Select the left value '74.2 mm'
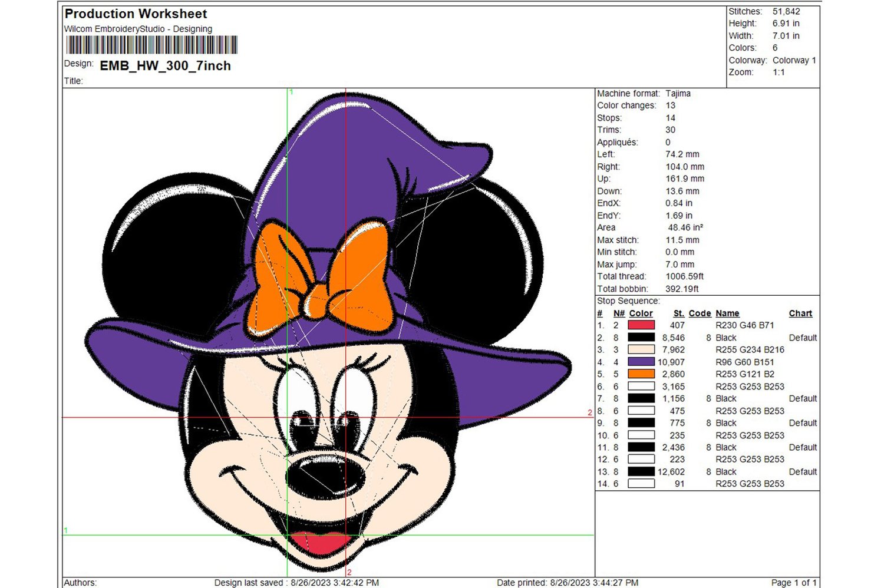Image resolution: width=884 pixels, height=588 pixels. tap(682, 154)
